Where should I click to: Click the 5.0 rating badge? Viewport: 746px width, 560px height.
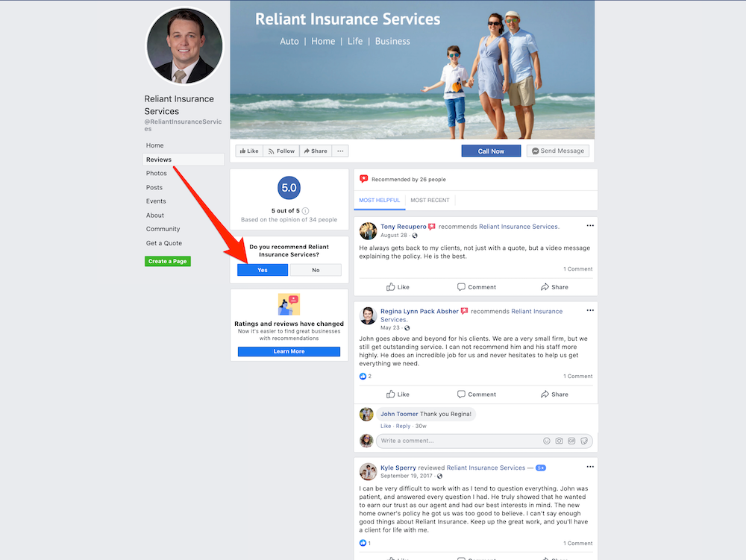pyautogui.click(x=289, y=188)
